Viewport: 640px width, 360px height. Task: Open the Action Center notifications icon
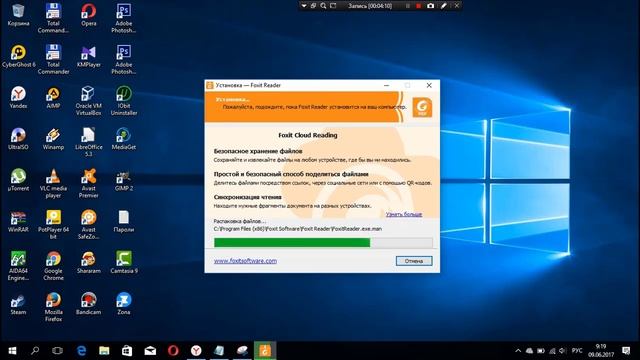coord(626,351)
